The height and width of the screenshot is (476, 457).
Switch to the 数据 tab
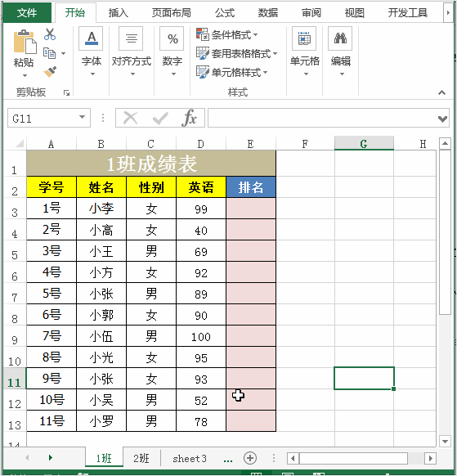268,13
